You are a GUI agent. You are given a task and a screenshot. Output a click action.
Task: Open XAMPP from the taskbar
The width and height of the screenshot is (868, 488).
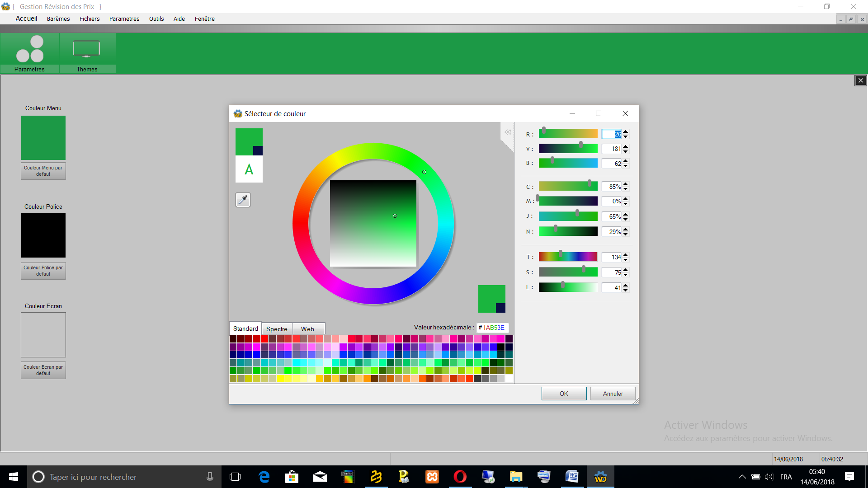click(x=432, y=477)
